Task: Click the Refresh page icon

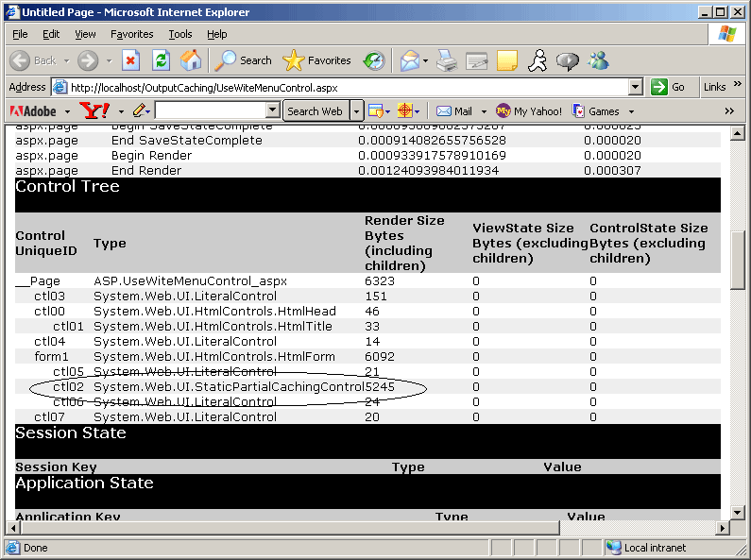Action: click(x=161, y=60)
